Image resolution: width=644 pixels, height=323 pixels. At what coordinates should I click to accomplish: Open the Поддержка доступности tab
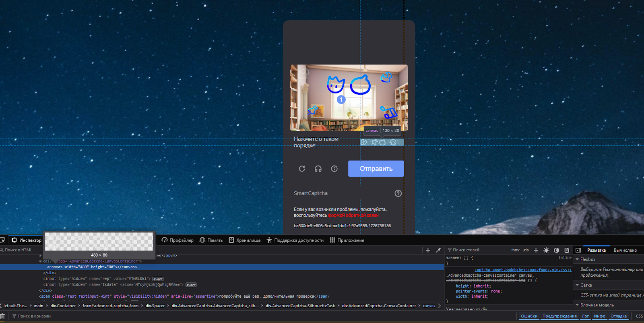coord(295,240)
